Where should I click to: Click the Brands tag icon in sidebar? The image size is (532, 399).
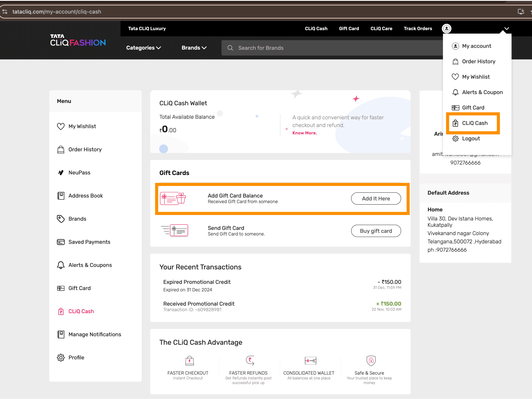pos(61,219)
